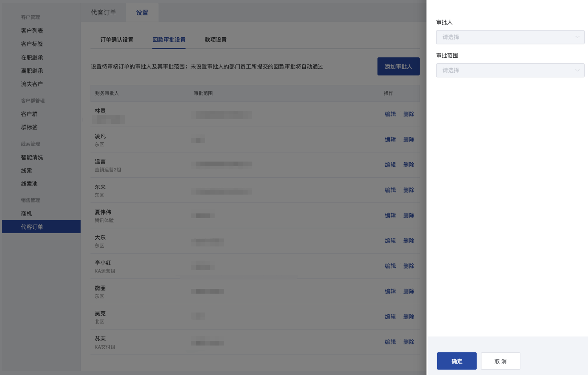Delete the approver 凌凡 row
Image resolution: width=588 pixels, height=375 pixels.
pyautogui.click(x=409, y=140)
